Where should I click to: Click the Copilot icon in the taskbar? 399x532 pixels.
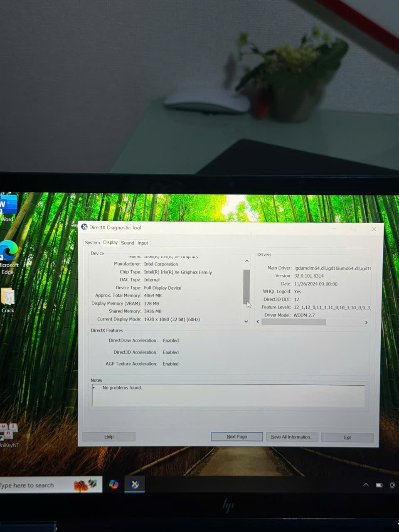[x=113, y=484]
